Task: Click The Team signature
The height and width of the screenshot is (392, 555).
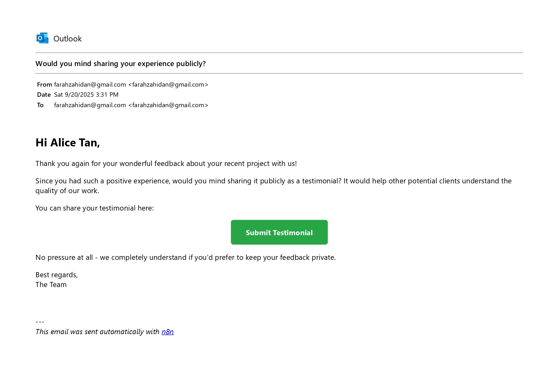Action: click(51, 285)
